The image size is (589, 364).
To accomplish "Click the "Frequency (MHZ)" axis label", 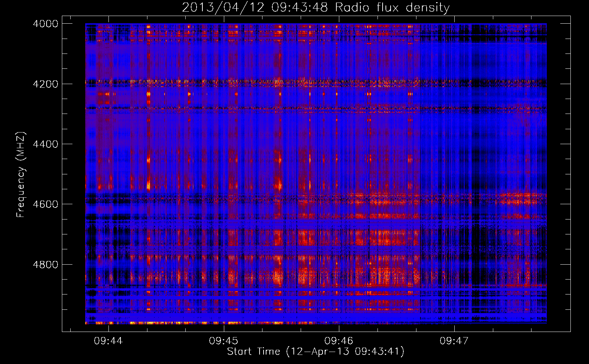I will click(x=21, y=175).
